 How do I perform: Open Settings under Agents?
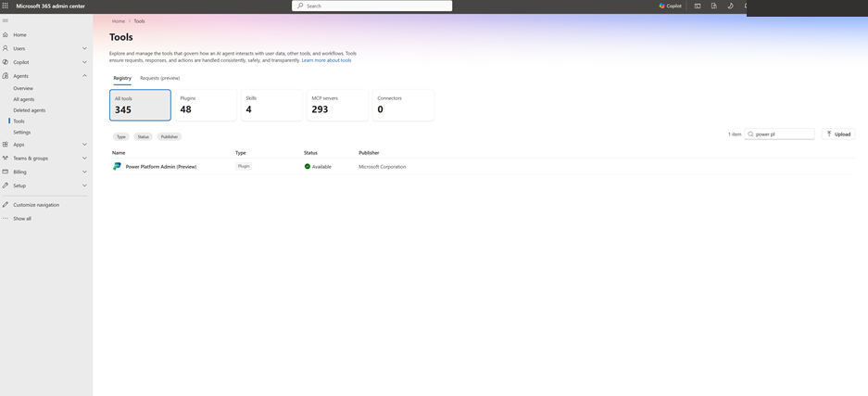click(x=22, y=133)
